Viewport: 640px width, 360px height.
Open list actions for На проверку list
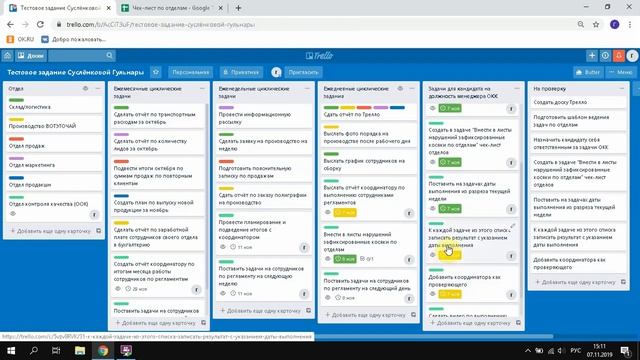click(622, 89)
